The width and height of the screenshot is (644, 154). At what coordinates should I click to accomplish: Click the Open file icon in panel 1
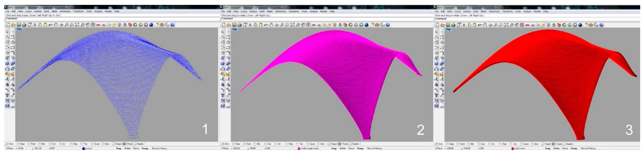tap(13, 25)
